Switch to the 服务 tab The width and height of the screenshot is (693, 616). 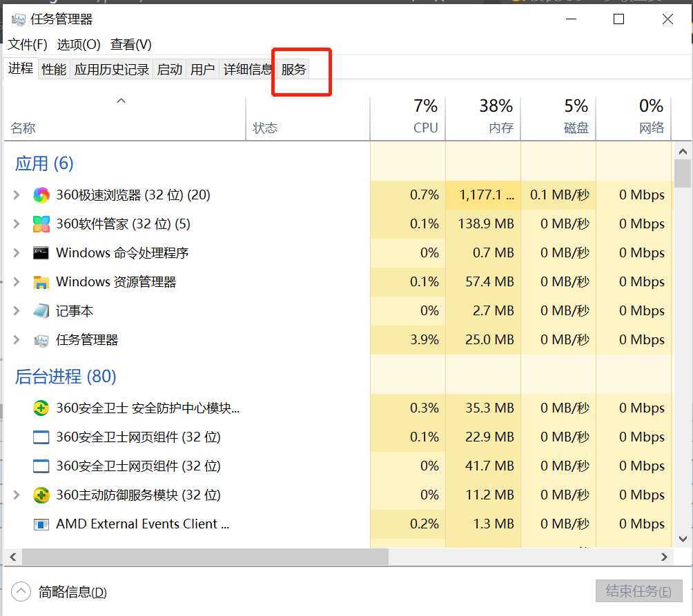coord(293,70)
